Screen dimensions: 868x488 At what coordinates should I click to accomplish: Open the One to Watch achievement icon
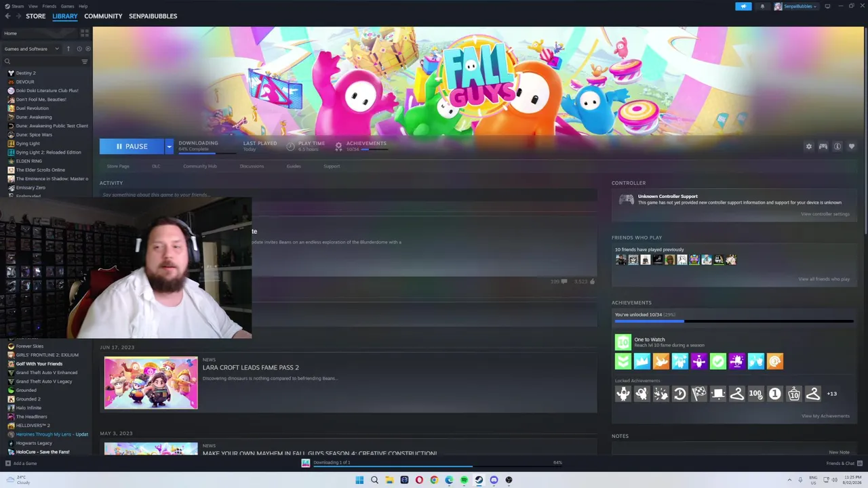click(623, 342)
